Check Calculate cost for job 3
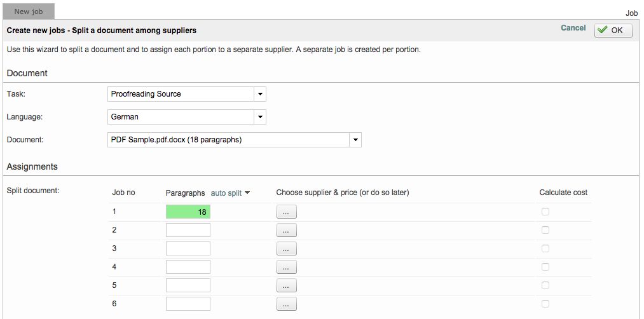The image size is (644, 319). point(545,249)
